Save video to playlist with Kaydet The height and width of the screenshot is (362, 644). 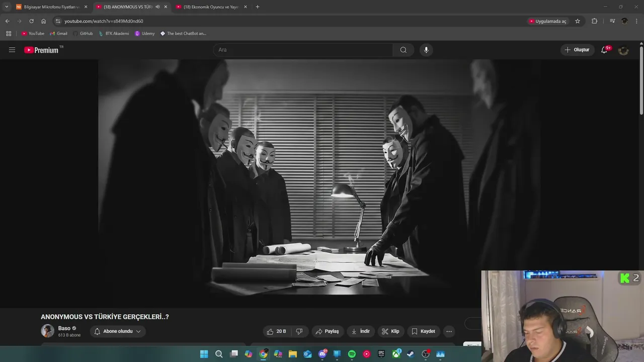pyautogui.click(x=423, y=331)
